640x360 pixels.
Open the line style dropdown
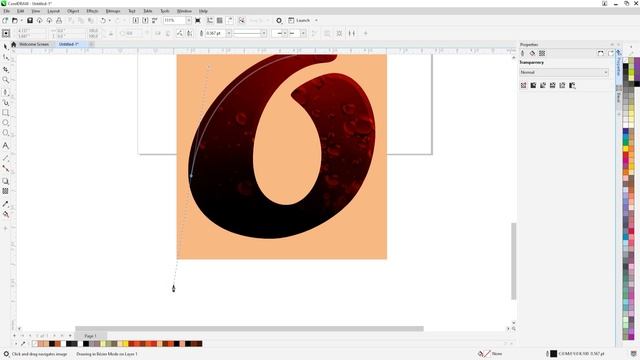pyautogui.click(x=264, y=33)
